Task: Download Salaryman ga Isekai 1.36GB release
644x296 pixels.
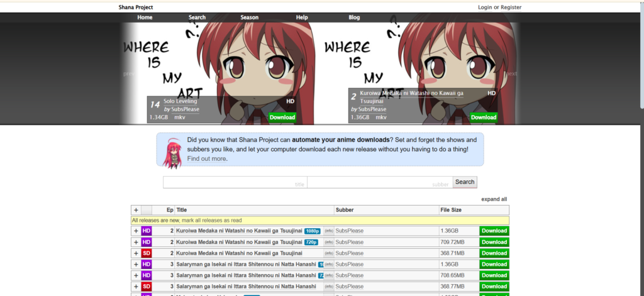Action: coord(494,264)
